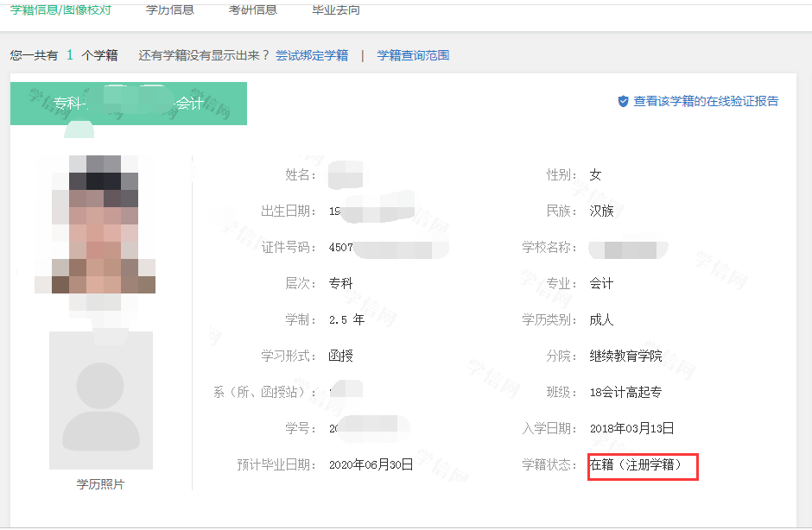Click the shield icon beside the verification report link
812x530 pixels.
[623, 101]
